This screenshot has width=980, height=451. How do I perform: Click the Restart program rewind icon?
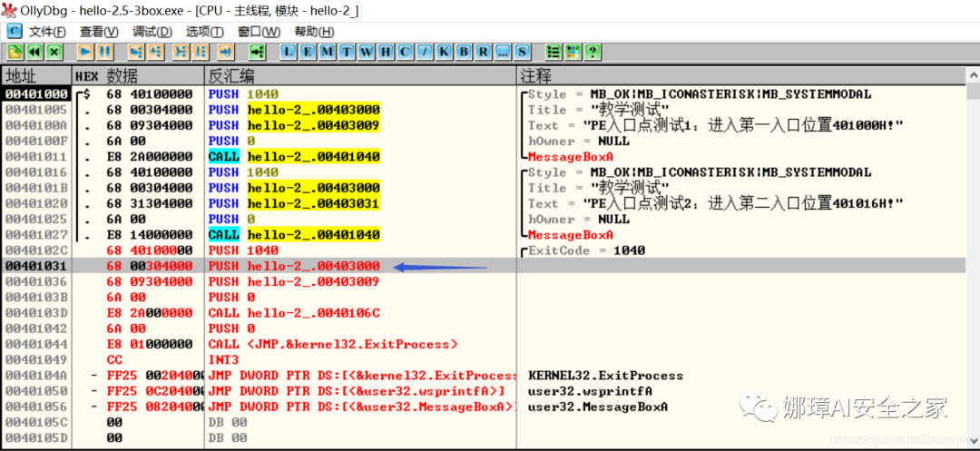click(x=35, y=52)
